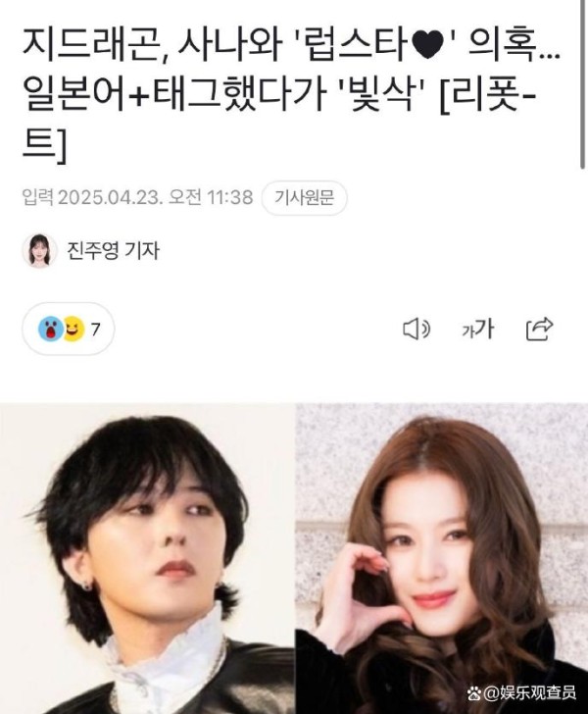The image size is (588, 714).
Task: Tap the speaker icon to listen to the article
Action: tap(416, 329)
